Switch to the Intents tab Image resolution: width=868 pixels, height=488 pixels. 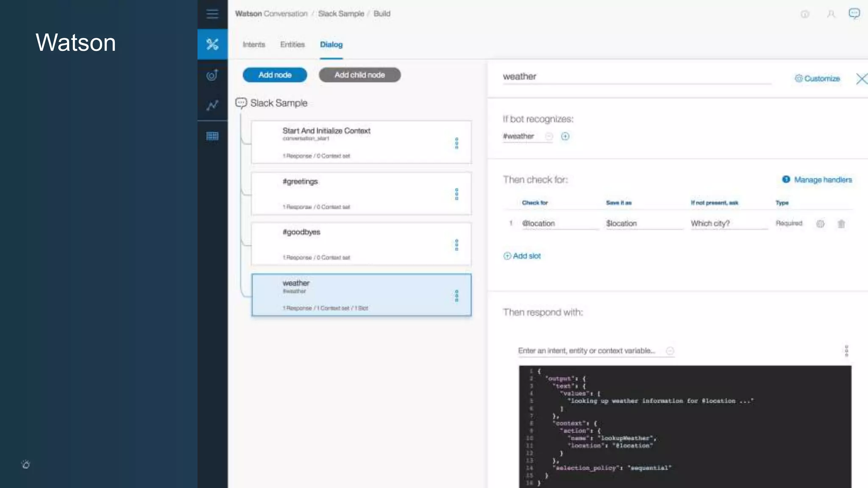(x=253, y=44)
